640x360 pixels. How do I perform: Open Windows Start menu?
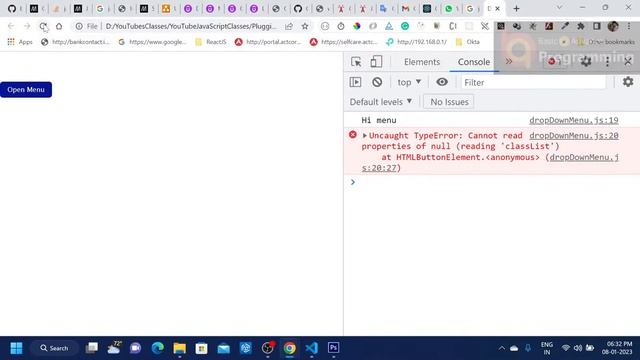(16, 348)
